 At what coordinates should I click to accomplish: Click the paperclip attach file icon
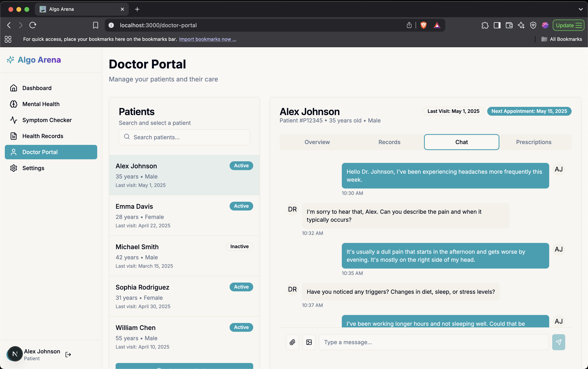(292, 342)
